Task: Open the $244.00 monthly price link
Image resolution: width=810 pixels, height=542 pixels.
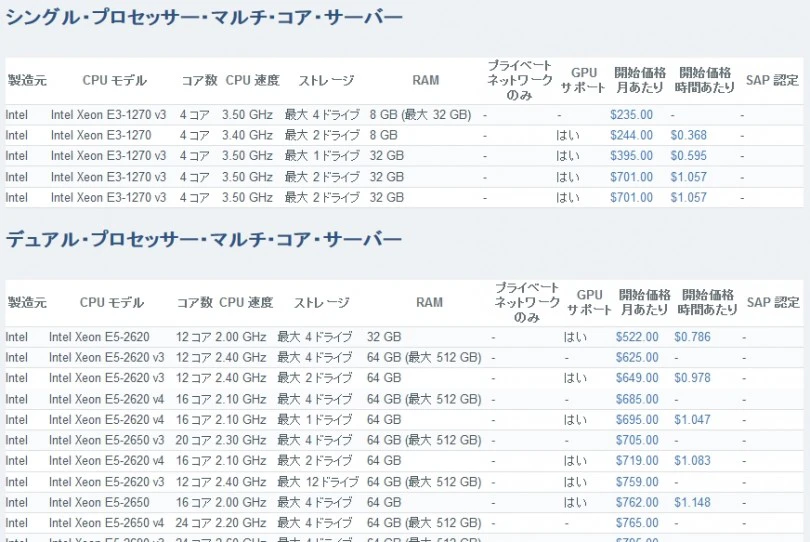Action: [x=631, y=135]
